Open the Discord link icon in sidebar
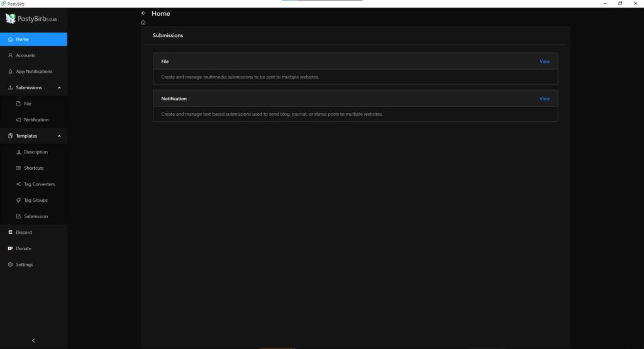This screenshot has height=349, width=644. 10,233
